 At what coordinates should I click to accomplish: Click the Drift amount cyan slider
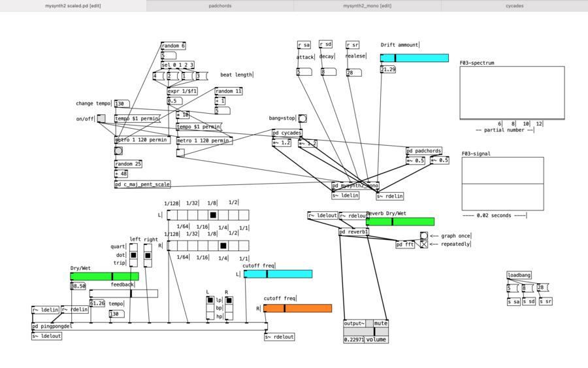[414, 58]
